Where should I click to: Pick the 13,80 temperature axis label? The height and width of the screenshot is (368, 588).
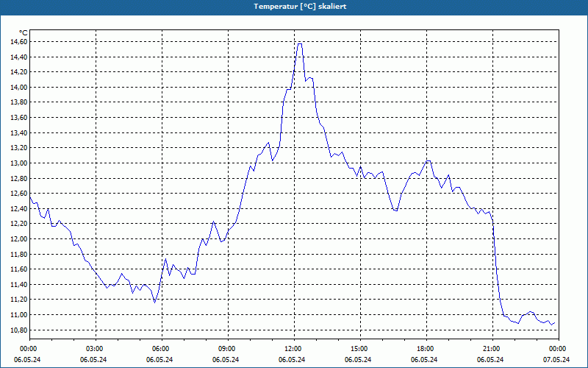click(x=19, y=102)
